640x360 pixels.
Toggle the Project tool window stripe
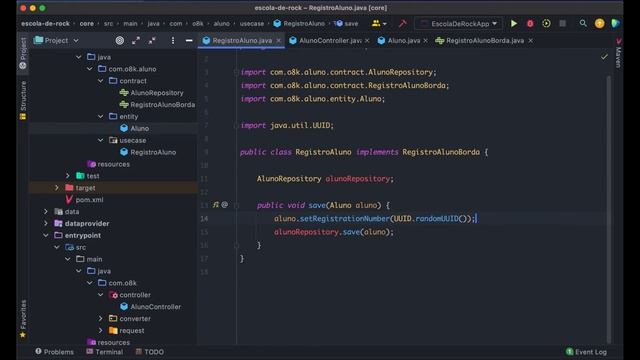coord(23,53)
